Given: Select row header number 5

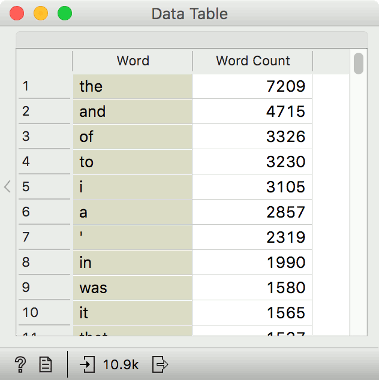Looking at the screenshot, I should click(x=44, y=187).
